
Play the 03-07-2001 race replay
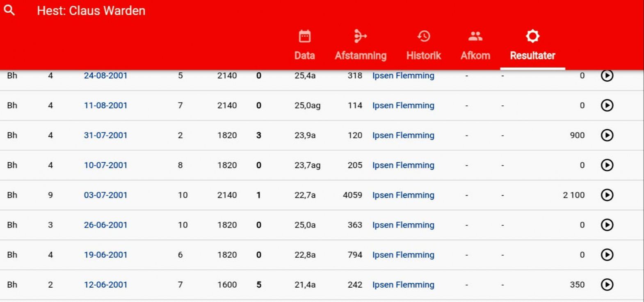tap(607, 195)
